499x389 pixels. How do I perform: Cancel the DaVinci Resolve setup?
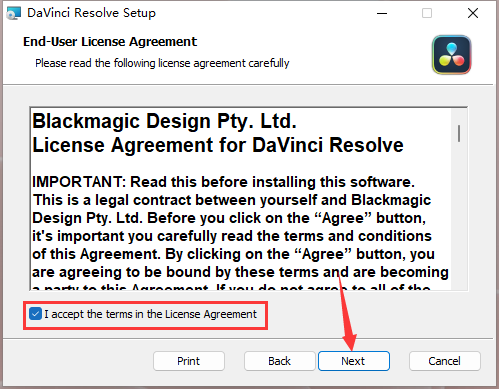click(445, 361)
